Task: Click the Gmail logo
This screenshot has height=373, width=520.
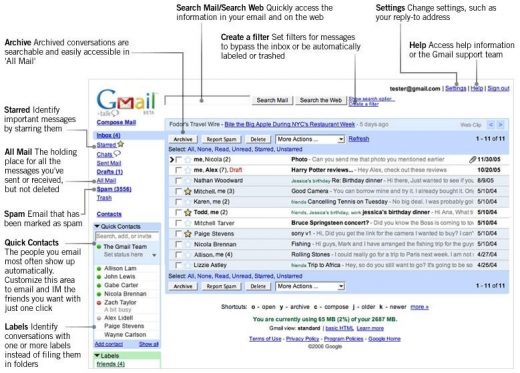Action: (127, 102)
